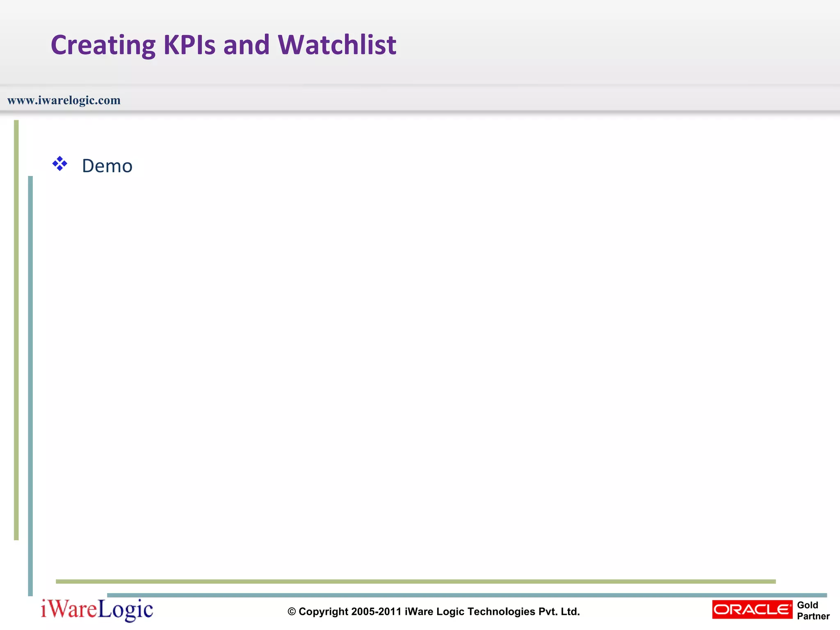This screenshot has width=840, height=630.
Task: Click the word KPIs in title
Action: pyautogui.click(x=189, y=45)
